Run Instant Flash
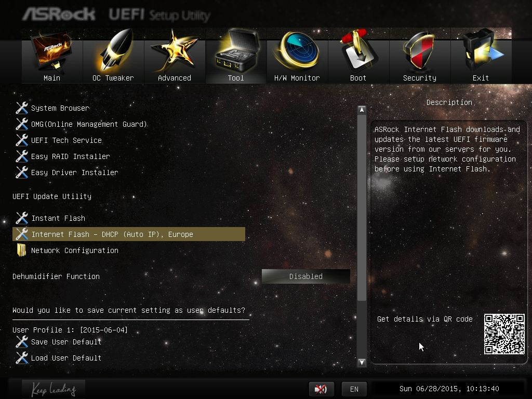Viewport: 532px width, 399px height. click(58, 218)
